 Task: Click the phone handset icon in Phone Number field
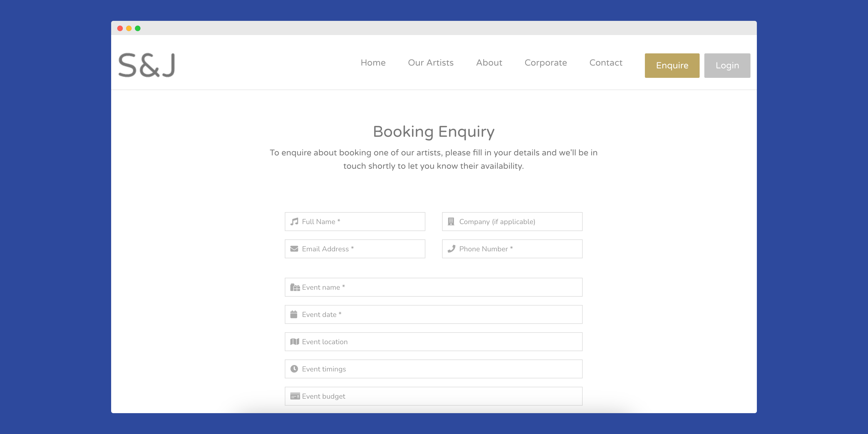pos(451,249)
